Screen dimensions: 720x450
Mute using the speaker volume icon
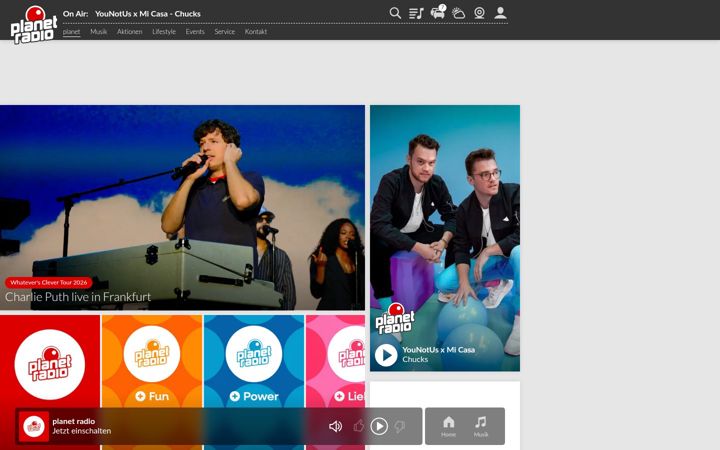(x=335, y=427)
